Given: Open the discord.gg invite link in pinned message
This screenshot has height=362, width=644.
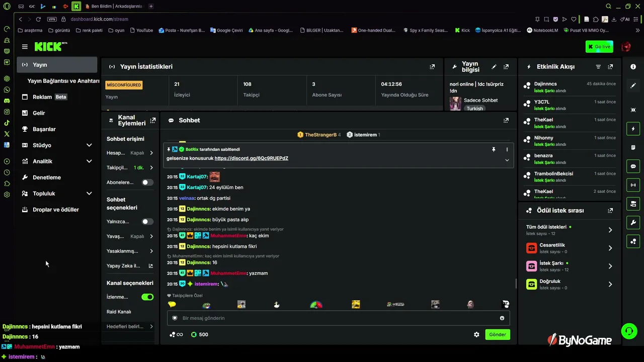Looking at the screenshot, I should click(252, 158).
